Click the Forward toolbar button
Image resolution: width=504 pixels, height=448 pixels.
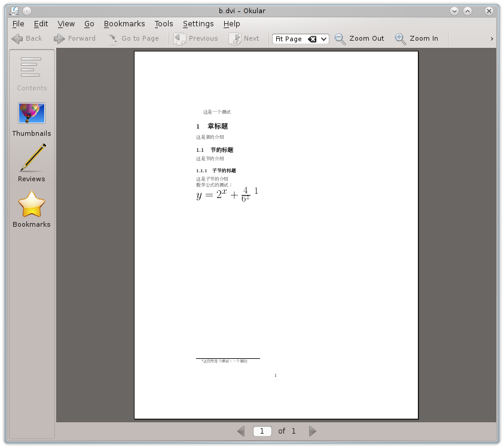click(x=75, y=38)
